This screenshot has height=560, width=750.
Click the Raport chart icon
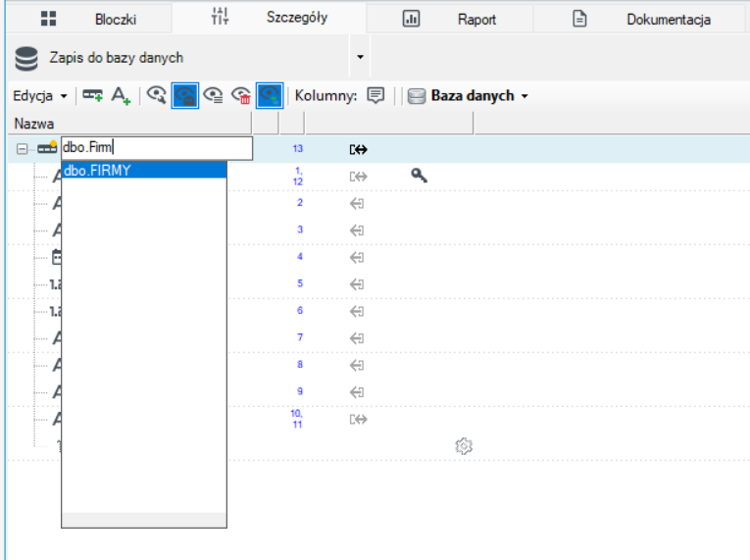411,20
